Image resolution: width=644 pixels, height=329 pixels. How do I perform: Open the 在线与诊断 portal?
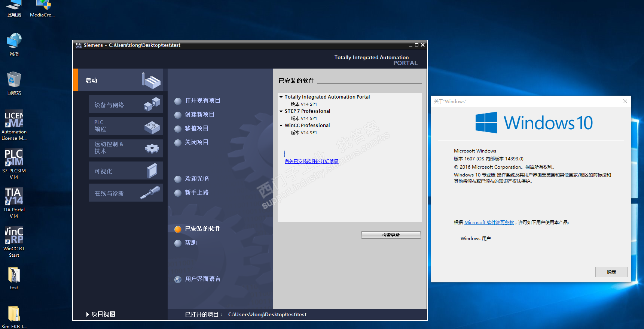(x=126, y=193)
